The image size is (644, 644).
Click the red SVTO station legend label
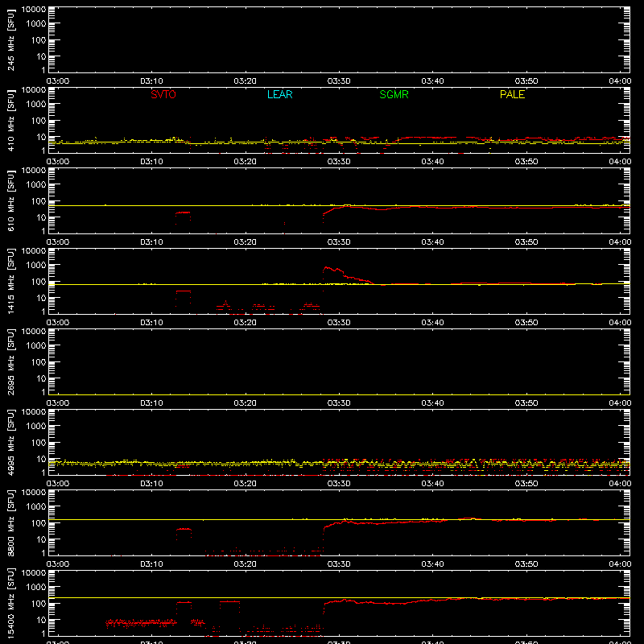pos(163,94)
